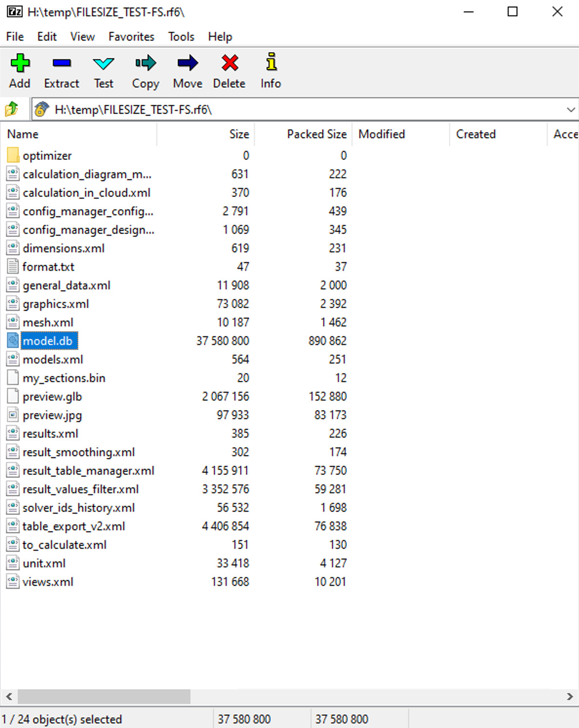This screenshot has height=728, width=579.
Task: Go up one folder level icon
Action: (x=12, y=109)
